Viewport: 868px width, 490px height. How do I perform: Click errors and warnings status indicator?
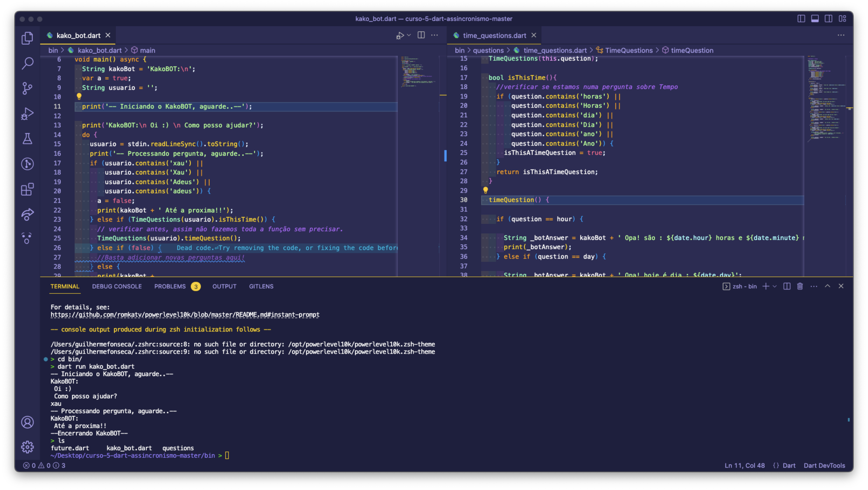44,465
